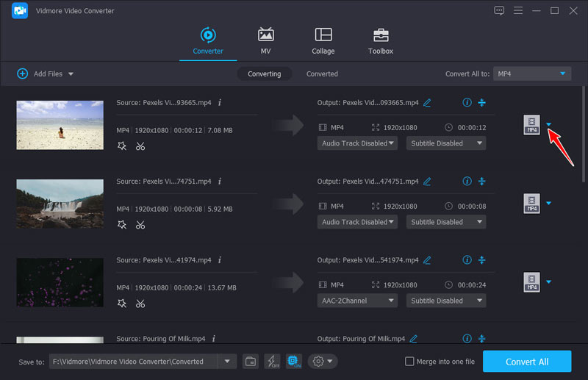The image size is (588, 380).
Task: Rename the first output file with the pencil icon
Action: pyautogui.click(x=427, y=103)
